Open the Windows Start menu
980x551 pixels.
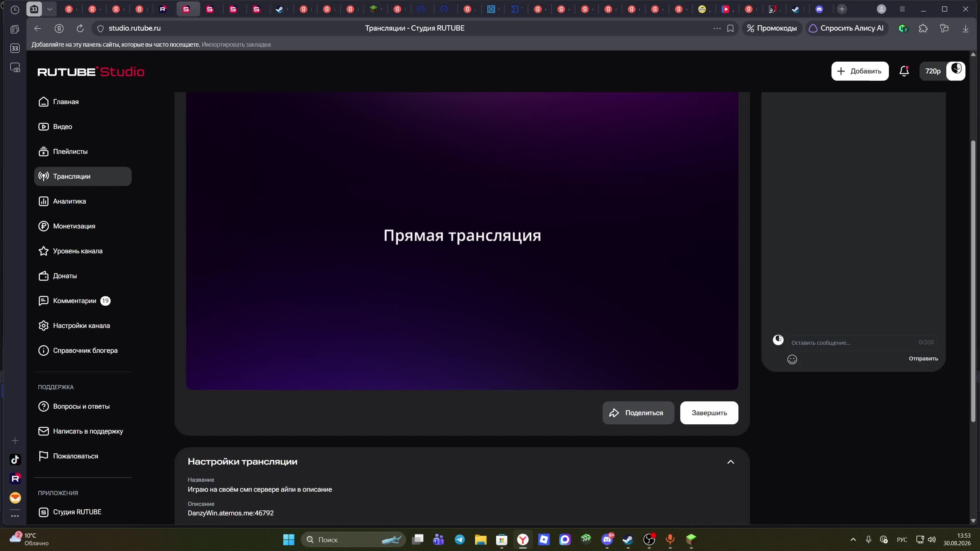(289, 540)
